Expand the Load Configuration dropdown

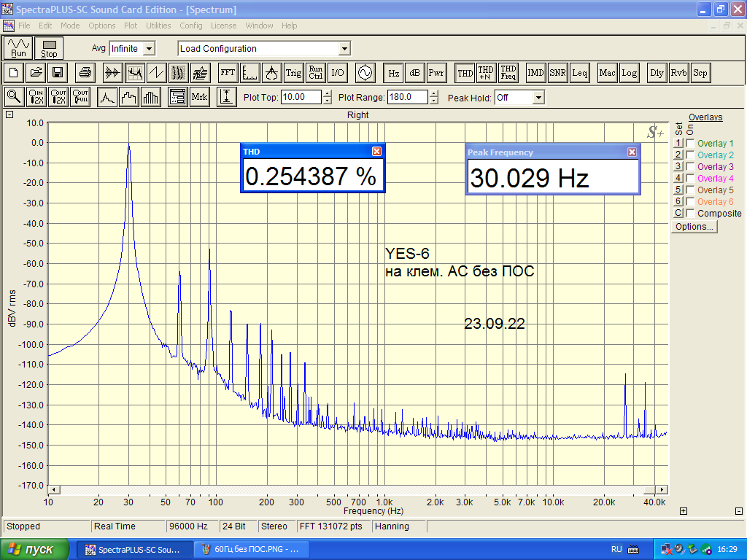pos(344,49)
